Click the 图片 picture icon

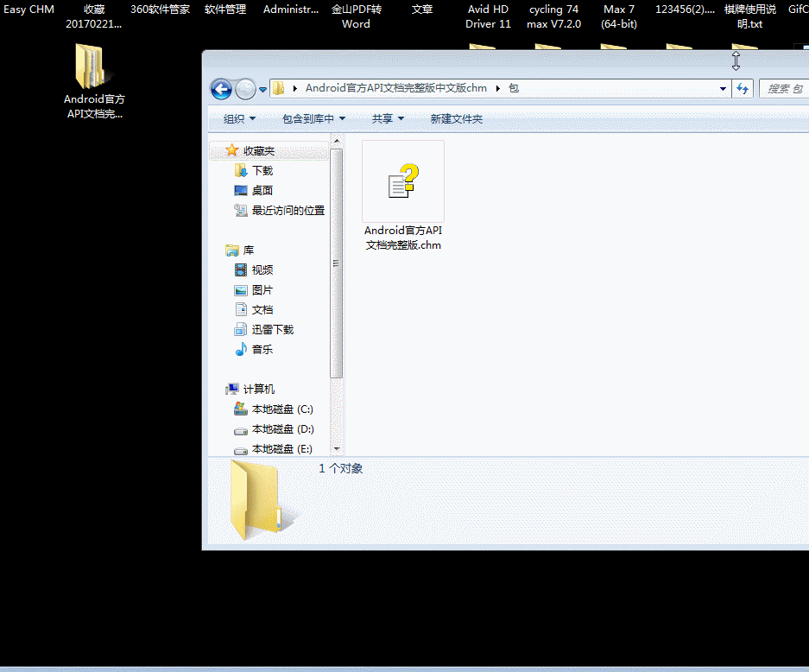coord(240,290)
